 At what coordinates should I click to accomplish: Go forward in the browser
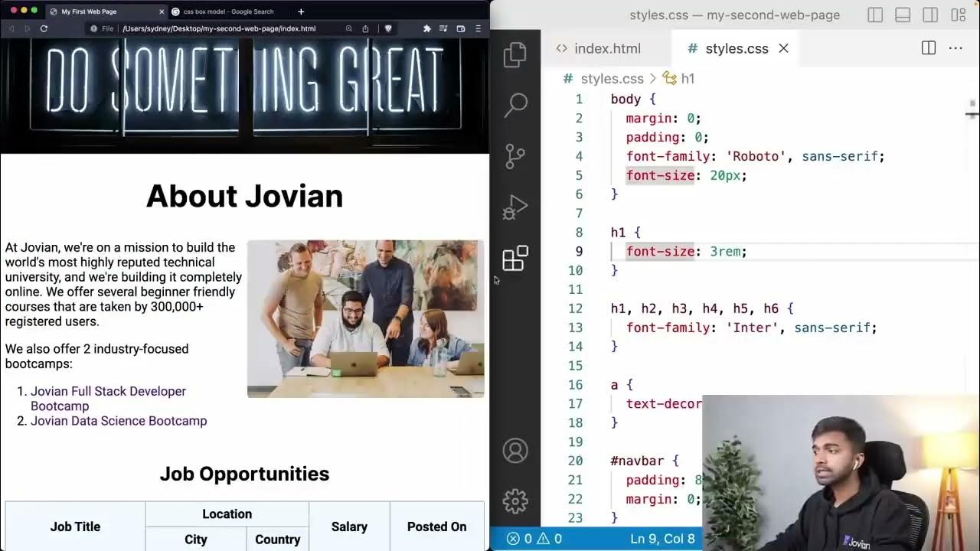pyautogui.click(x=27, y=28)
